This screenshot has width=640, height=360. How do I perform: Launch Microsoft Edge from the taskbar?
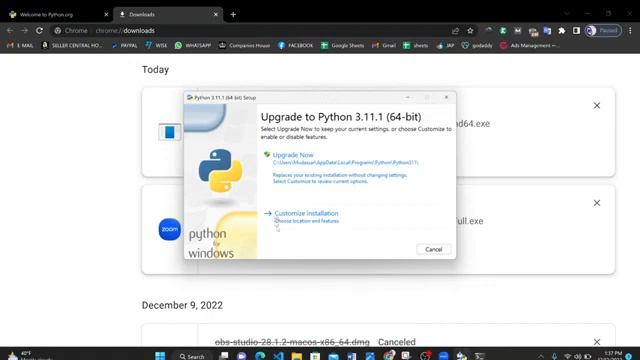pyautogui.click(x=260, y=356)
